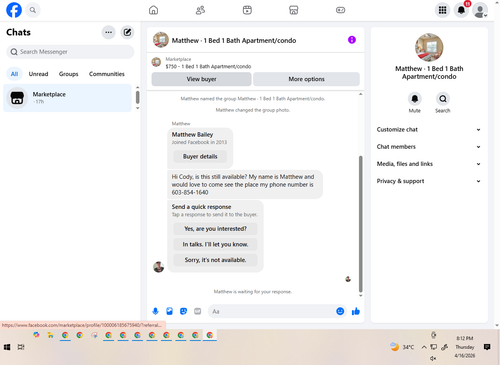Switch to the Groups tab
500x365 pixels.
(69, 74)
